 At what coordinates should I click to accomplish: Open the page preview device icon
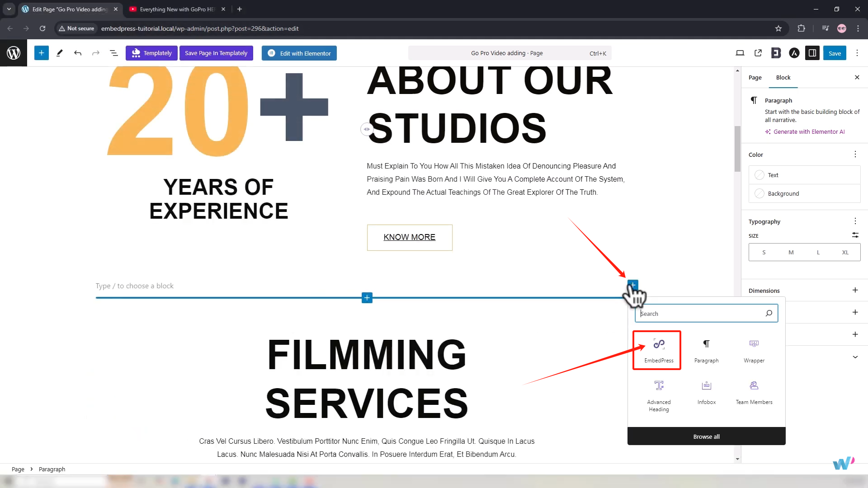coord(740,53)
